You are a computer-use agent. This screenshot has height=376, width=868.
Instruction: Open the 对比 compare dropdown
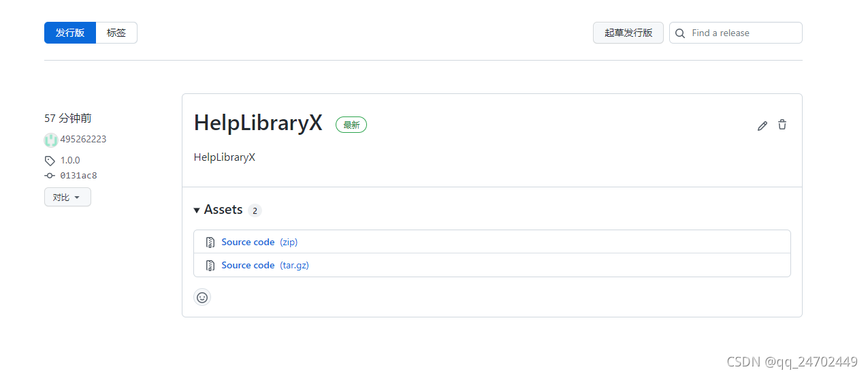tap(67, 197)
